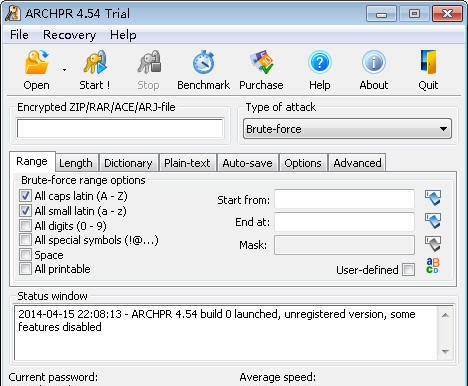Focus the Start from text field
This screenshot has height=386, width=468.
point(344,199)
